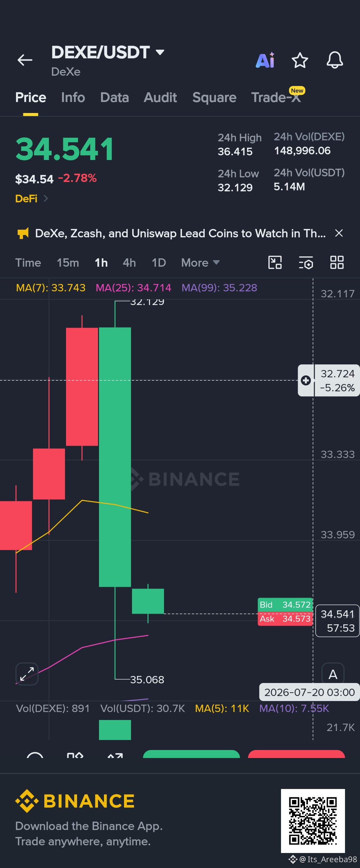Select the Time chart interval

click(x=28, y=262)
